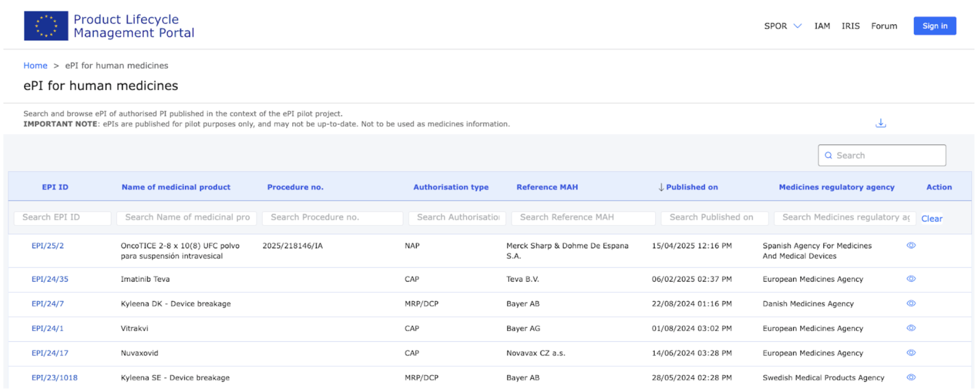View details icon for Imatinib Teva
This screenshot has height=389, width=980.
click(x=911, y=279)
